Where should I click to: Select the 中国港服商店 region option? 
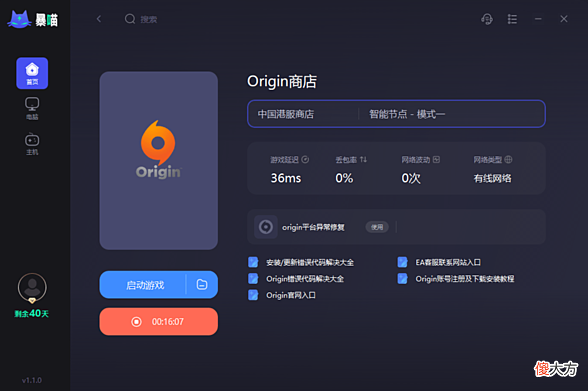click(286, 114)
